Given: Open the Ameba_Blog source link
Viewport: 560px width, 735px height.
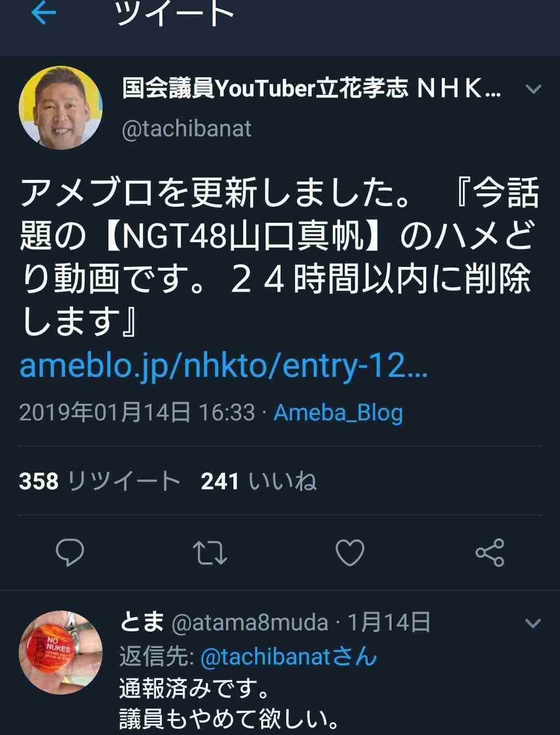Looking at the screenshot, I should coord(338,413).
